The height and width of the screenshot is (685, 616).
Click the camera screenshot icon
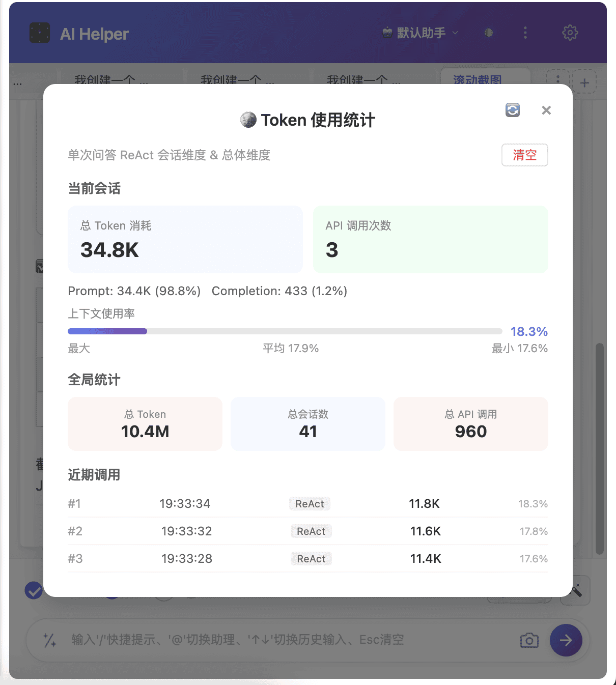[529, 640]
